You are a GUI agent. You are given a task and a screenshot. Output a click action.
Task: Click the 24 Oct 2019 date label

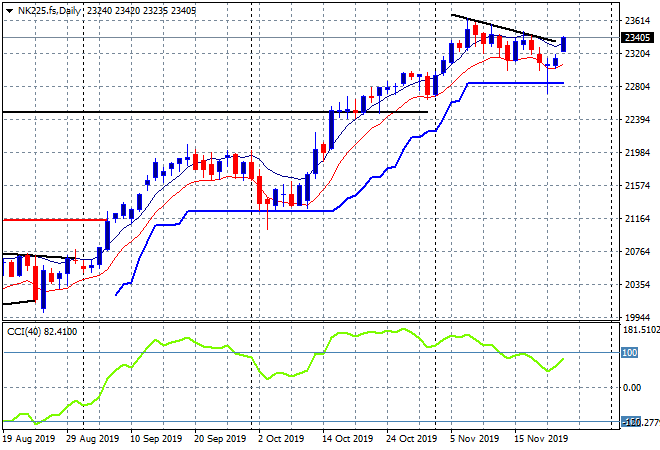click(411, 439)
